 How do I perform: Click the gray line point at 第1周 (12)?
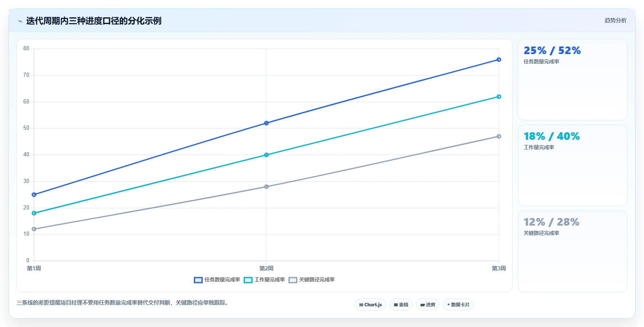tap(34, 229)
